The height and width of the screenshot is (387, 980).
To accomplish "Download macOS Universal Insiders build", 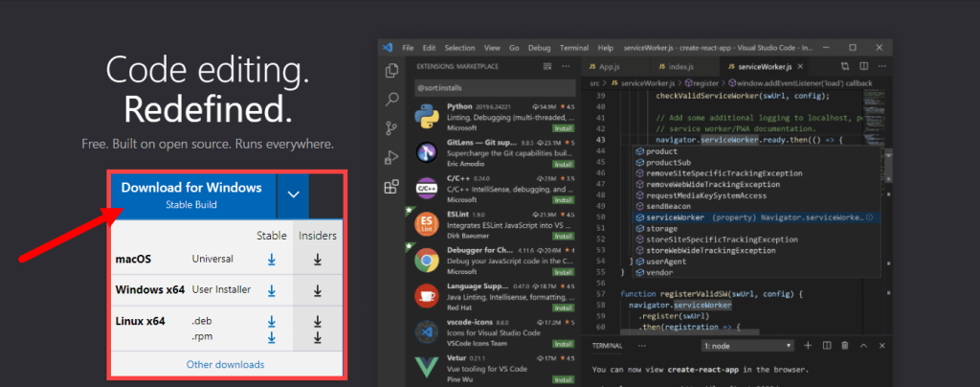I will point(318,259).
